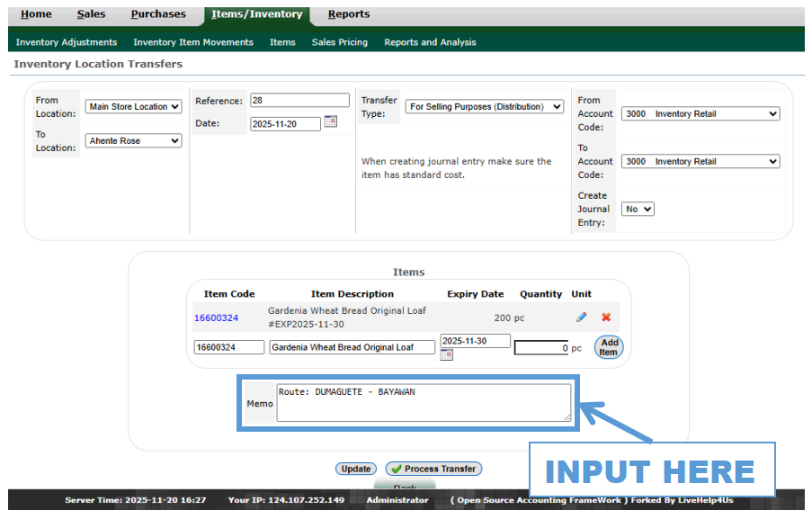The width and height of the screenshot is (812, 519).
Task: Select Sales Pricing menu item
Action: pyautogui.click(x=339, y=42)
